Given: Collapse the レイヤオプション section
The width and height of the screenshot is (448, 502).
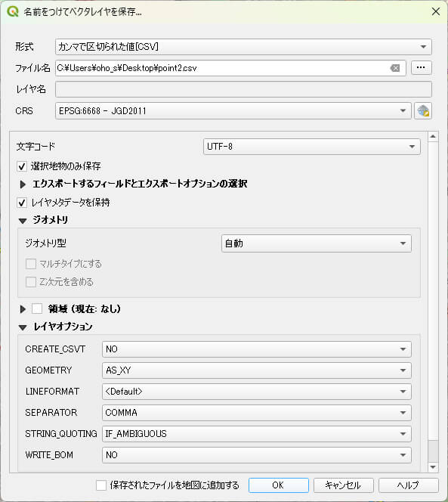Looking at the screenshot, I should tap(23, 327).
